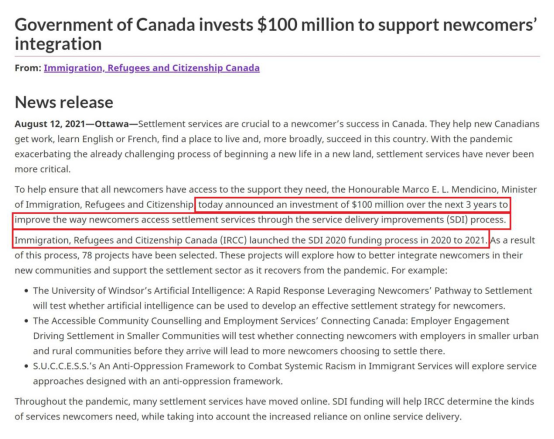Click the S.U.C.C.E.S.S. Anti-Oppression Framework bullet
Screen dimensions: 554x439
click(285, 374)
